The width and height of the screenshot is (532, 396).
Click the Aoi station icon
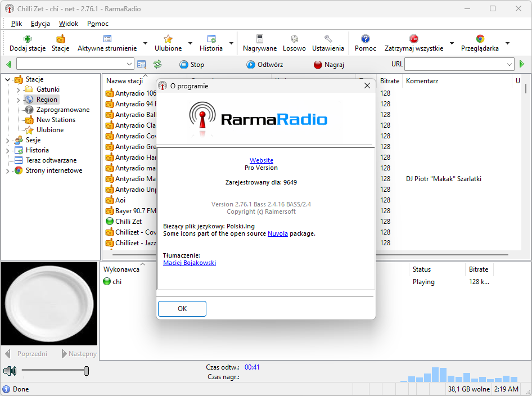(x=110, y=200)
